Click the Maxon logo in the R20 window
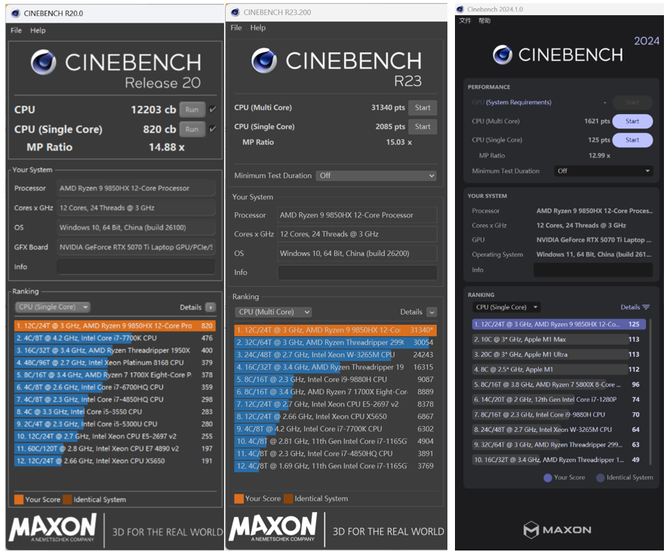 [53, 526]
